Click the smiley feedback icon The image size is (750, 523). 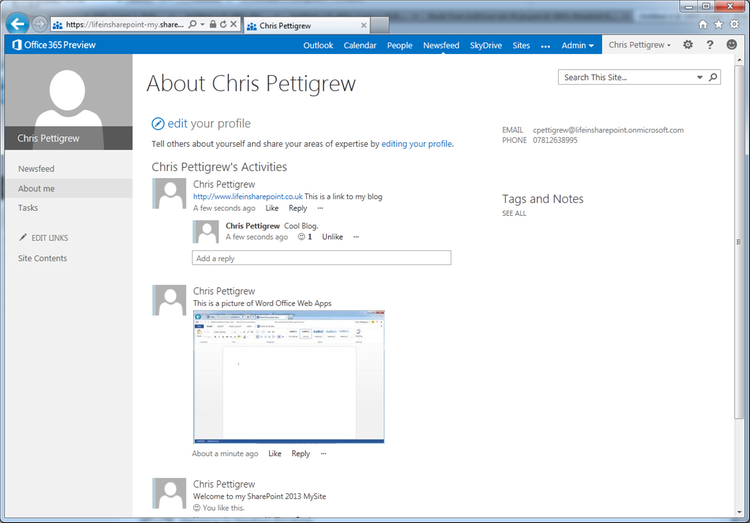(x=731, y=45)
